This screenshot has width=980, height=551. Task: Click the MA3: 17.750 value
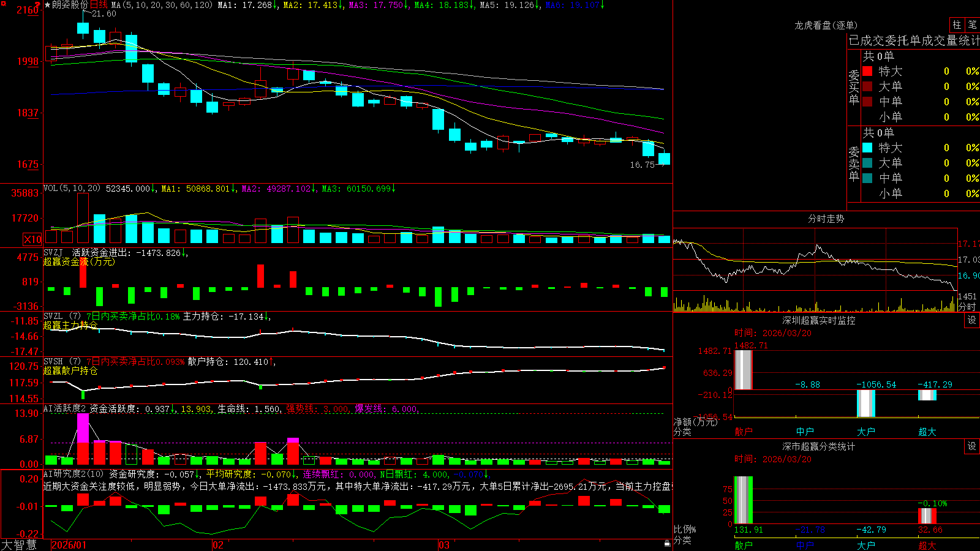(x=379, y=5)
